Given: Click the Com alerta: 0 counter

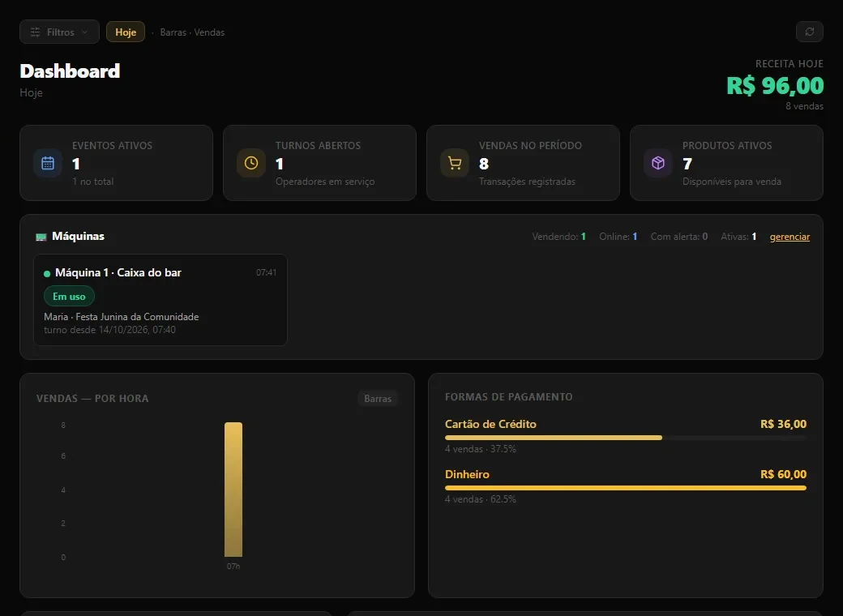Looking at the screenshot, I should point(679,237).
